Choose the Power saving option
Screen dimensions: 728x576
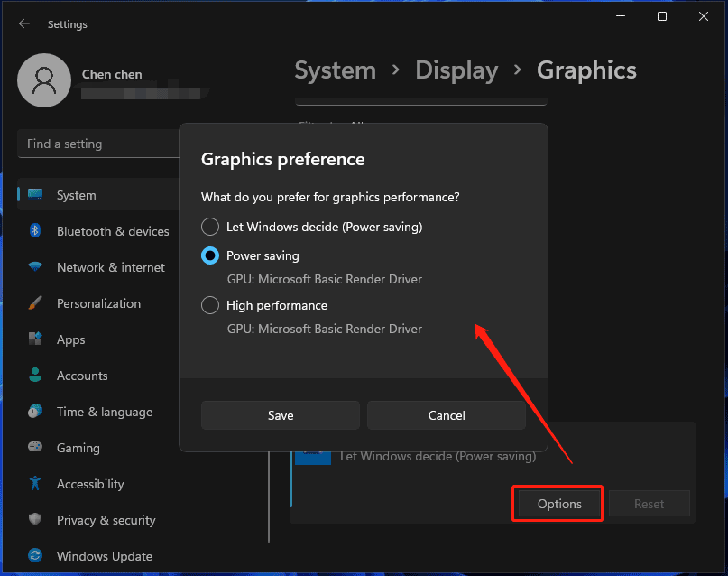pyautogui.click(x=210, y=255)
